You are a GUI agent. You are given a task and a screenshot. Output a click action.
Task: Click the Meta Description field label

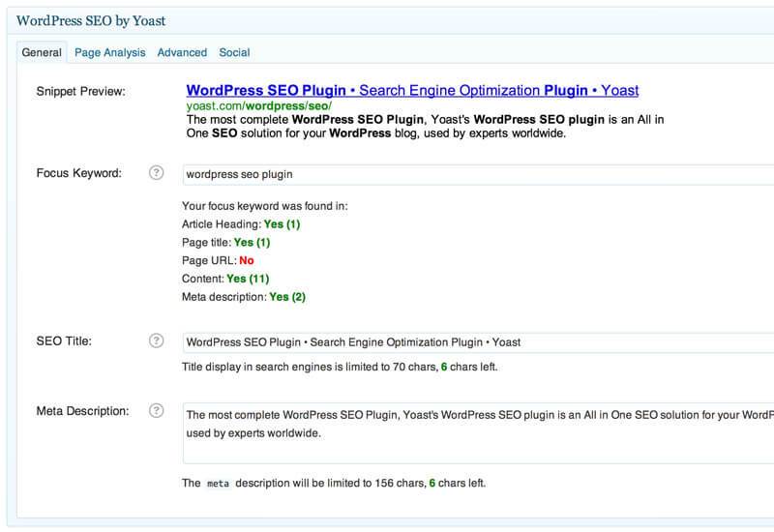tap(82, 411)
